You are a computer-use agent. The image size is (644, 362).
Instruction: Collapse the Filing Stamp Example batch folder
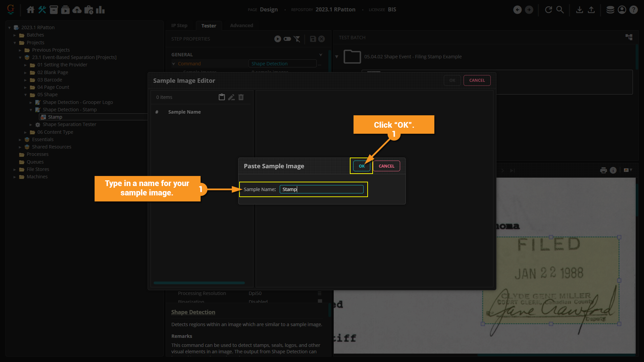pos(337,57)
